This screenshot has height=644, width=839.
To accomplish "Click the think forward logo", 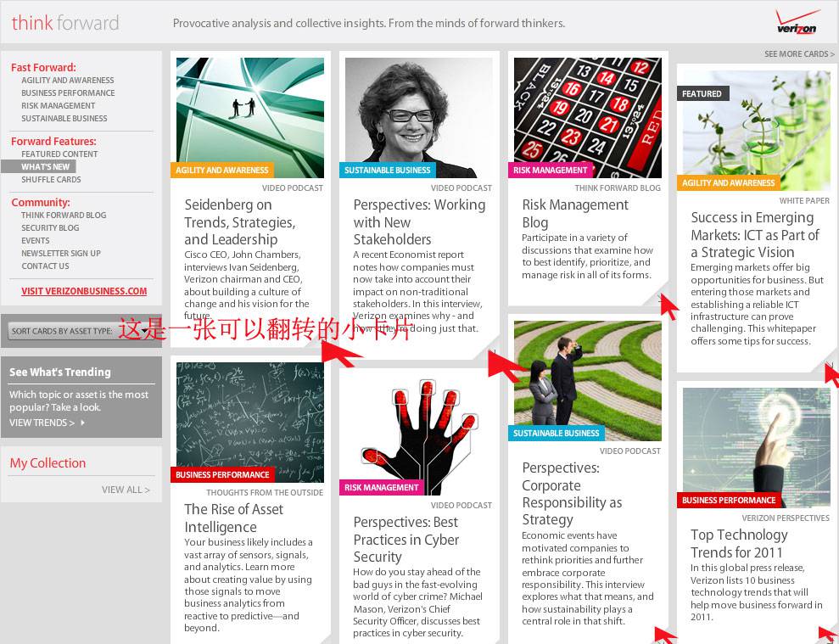I will click(65, 23).
